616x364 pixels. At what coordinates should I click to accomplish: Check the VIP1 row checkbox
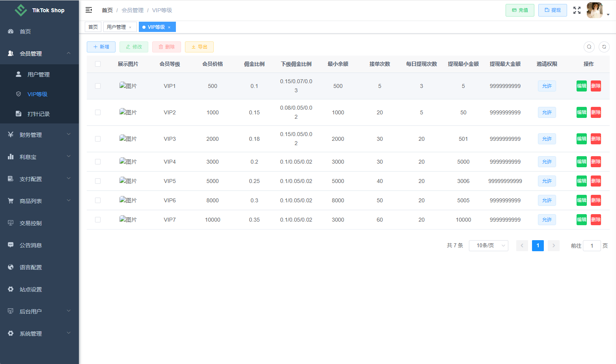tap(98, 86)
